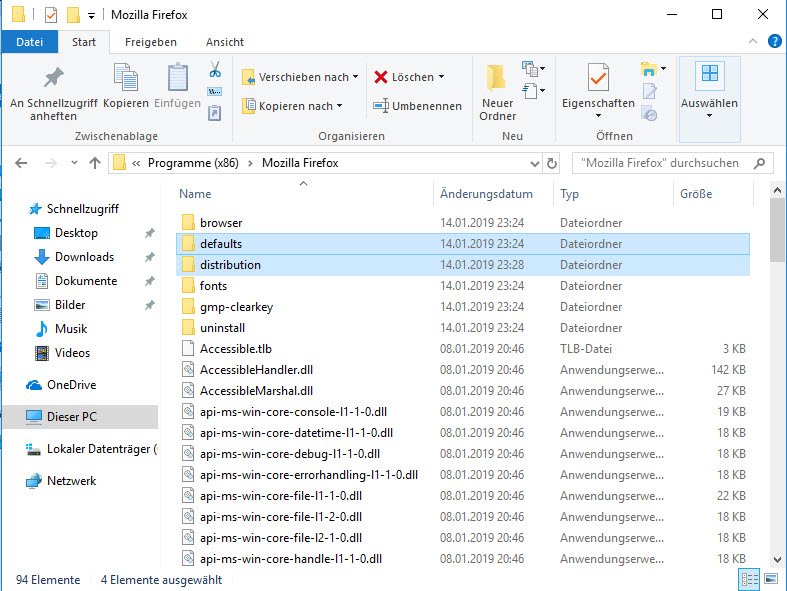Viewport: 787px width, 591px height.
Task: Click the vertical scrollbar thumb
Action: 777,230
